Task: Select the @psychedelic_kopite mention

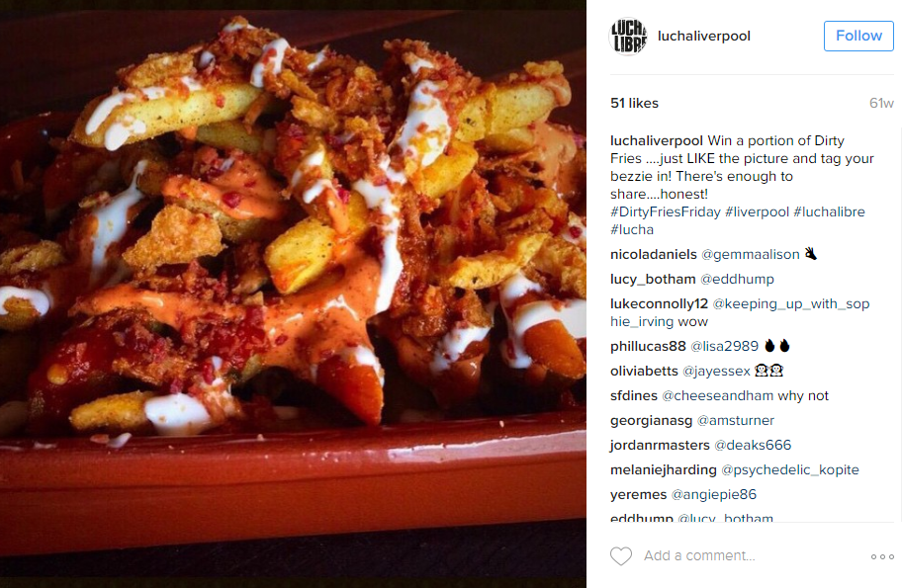Action: coord(790,469)
